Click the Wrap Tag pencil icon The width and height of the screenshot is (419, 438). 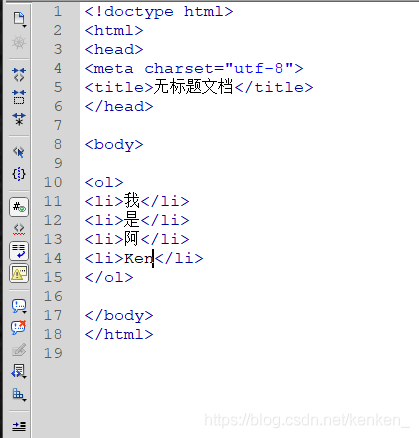[x=19, y=350]
